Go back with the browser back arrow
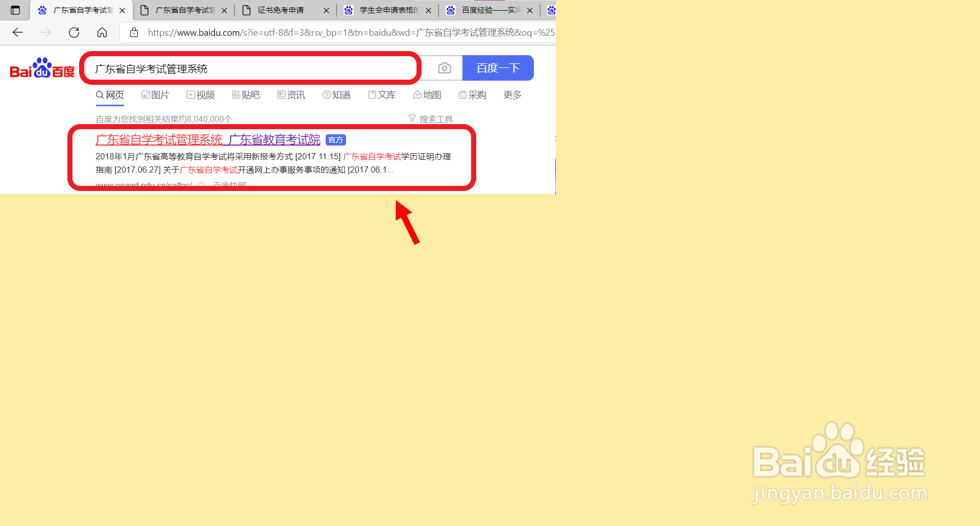Image resolution: width=980 pixels, height=526 pixels. pyautogui.click(x=18, y=33)
